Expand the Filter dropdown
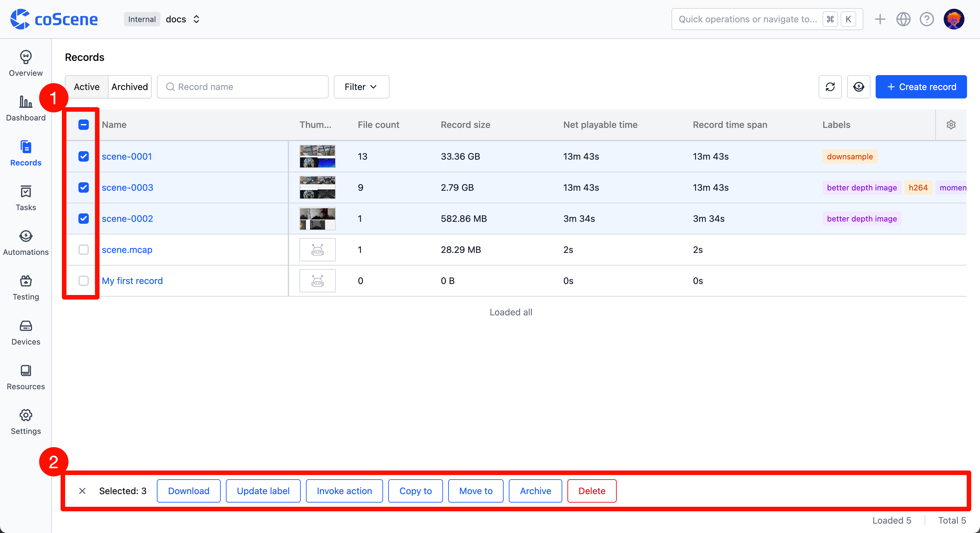Viewport: 980px width, 533px height. pos(361,87)
